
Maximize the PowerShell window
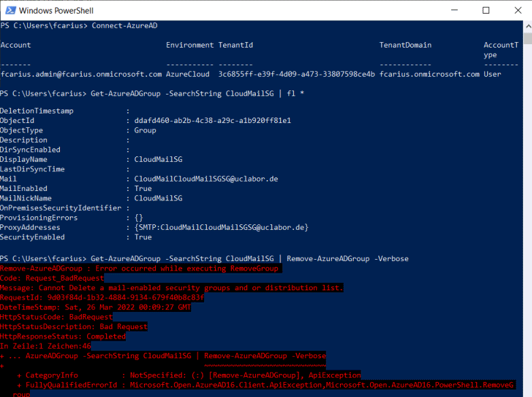(486, 10)
